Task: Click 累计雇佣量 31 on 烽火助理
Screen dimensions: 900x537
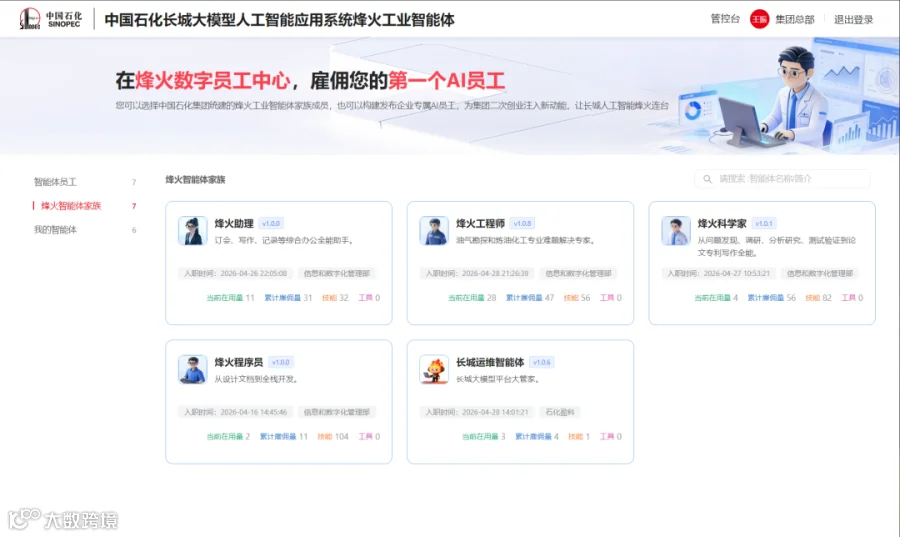Action: pos(288,298)
